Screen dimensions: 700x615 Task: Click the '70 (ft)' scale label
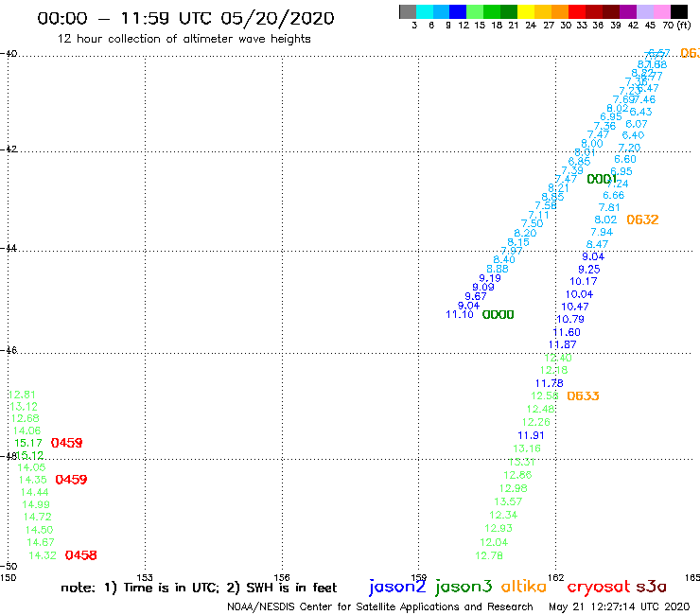coord(676,25)
